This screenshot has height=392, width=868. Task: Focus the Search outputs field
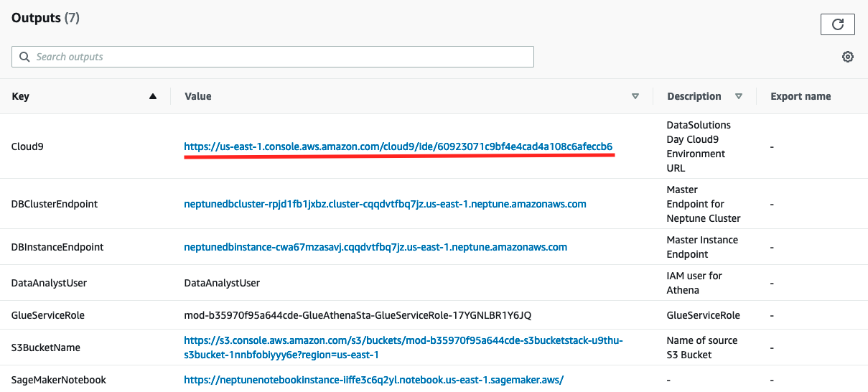tap(280, 57)
